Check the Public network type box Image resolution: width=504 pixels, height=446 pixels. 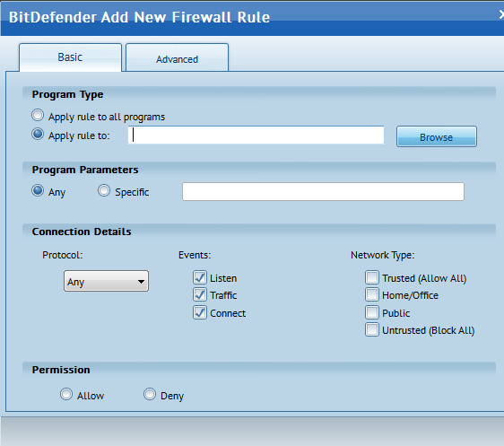372,312
